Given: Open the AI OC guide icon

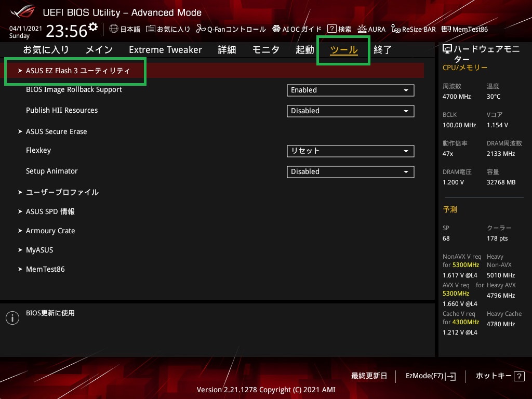Looking at the screenshot, I should tap(276, 29).
